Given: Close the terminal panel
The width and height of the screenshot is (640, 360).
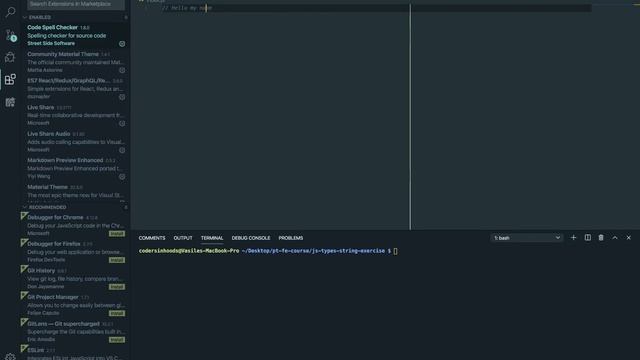Looking at the screenshot, I should point(629,238).
